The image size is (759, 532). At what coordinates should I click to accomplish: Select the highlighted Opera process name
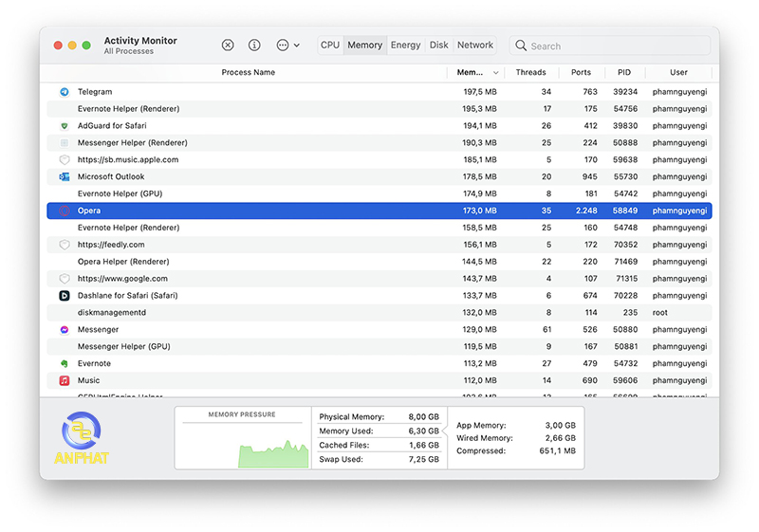89,211
